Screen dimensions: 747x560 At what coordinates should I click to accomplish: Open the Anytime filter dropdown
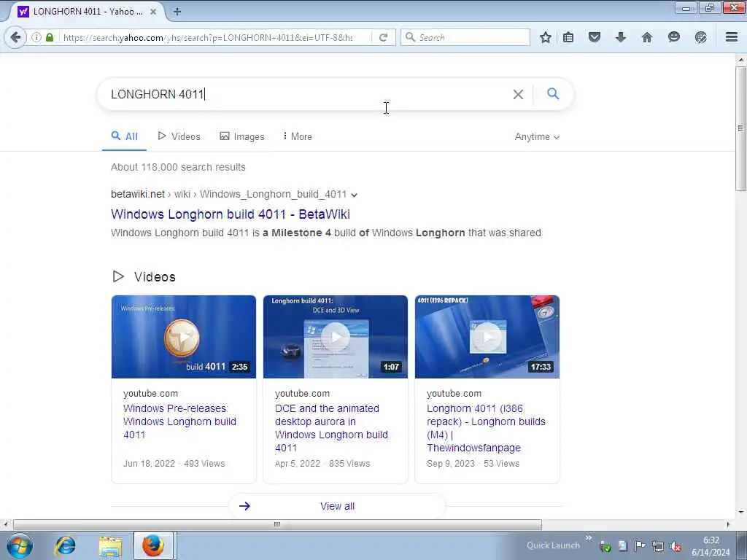pyautogui.click(x=537, y=136)
